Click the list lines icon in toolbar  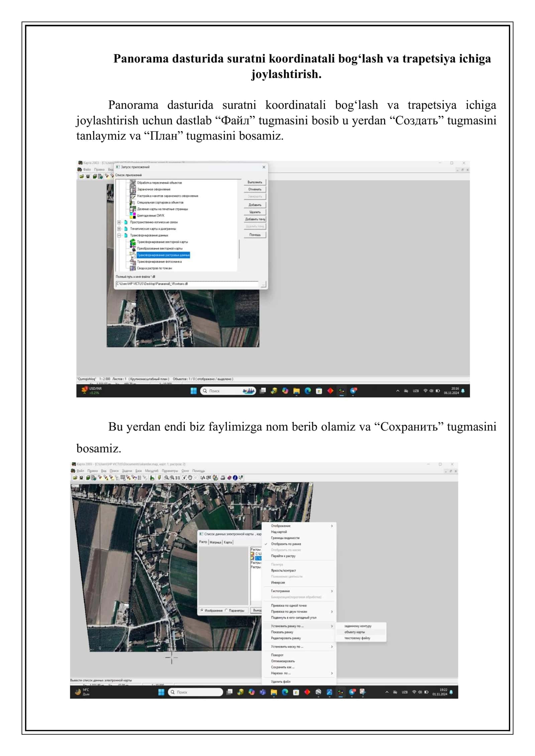139,478
